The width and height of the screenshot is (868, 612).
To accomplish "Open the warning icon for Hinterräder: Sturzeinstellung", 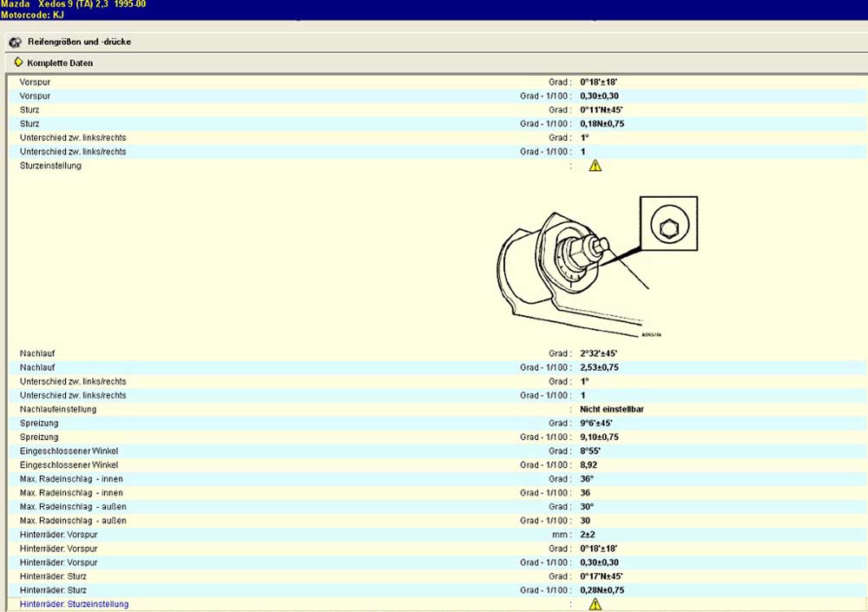I will [x=595, y=604].
